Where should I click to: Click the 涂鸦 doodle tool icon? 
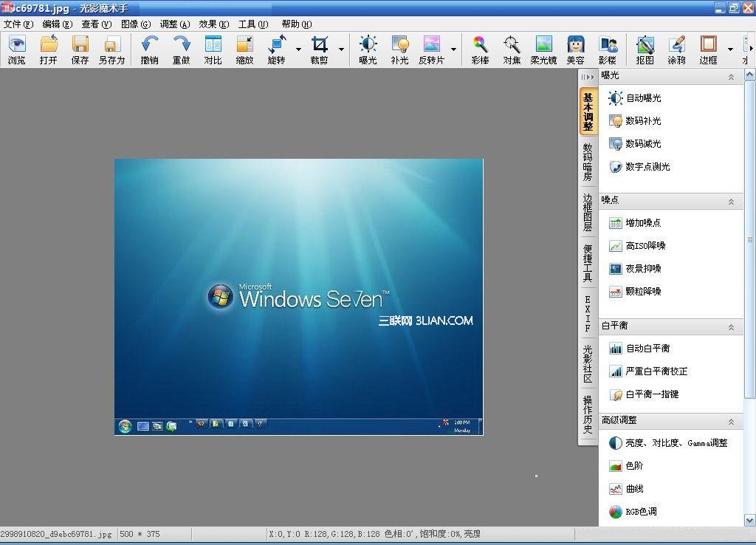(677, 49)
